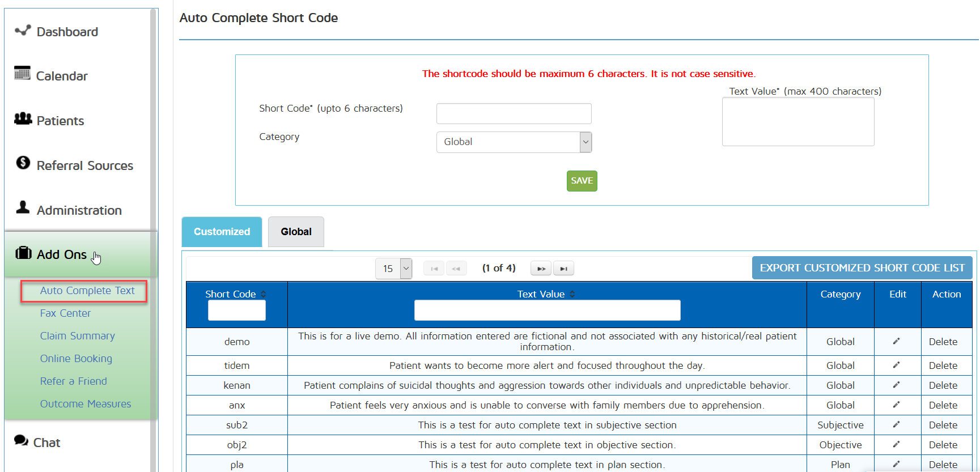Delete the tidem short code entry
Viewport: 980px width, 472px height.
click(x=943, y=365)
